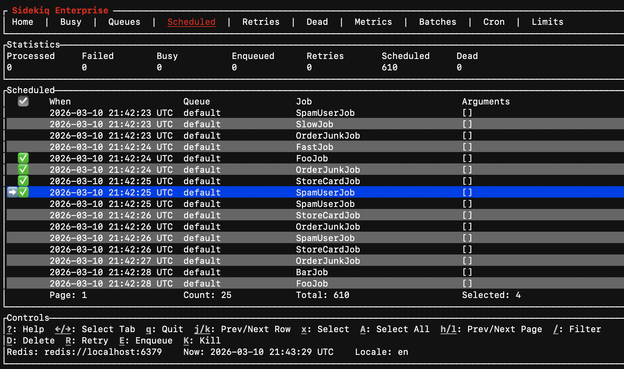
Task: Select the FastJob row
Action: click(x=315, y=147)
